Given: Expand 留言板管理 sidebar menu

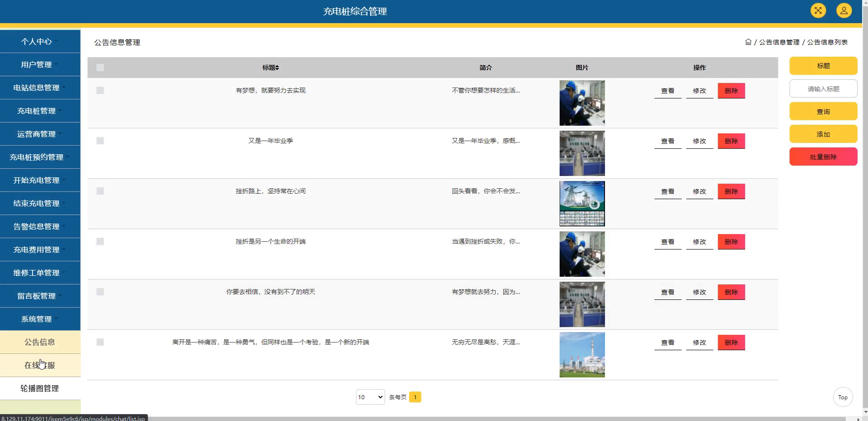Looking at the screenshot, I should 40,296.
